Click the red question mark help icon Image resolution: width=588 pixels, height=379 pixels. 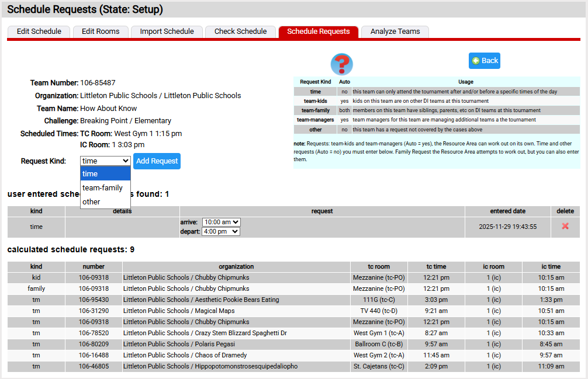(341, 64)
